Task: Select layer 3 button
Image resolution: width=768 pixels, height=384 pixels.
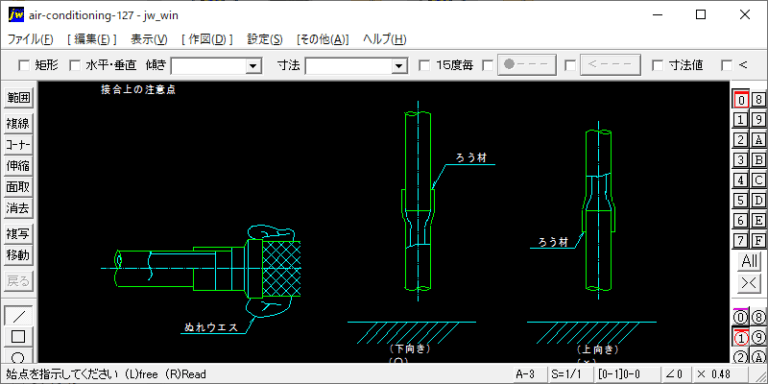Action: (741, 160)
